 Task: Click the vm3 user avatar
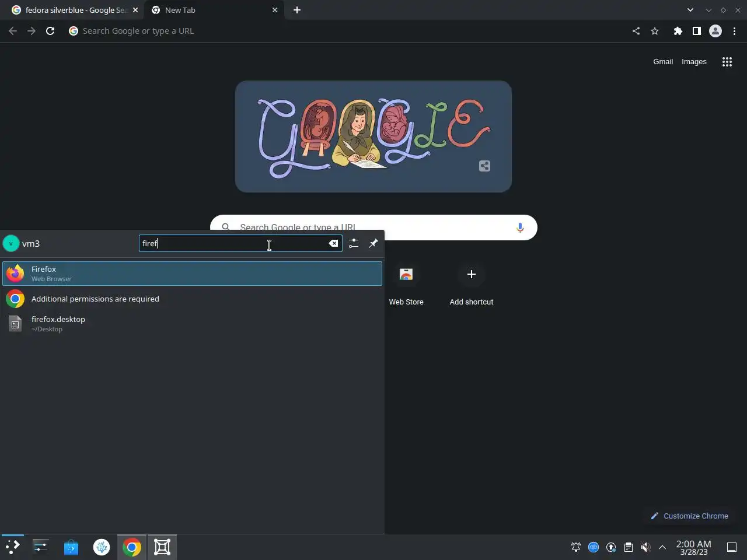coord(11,243)
